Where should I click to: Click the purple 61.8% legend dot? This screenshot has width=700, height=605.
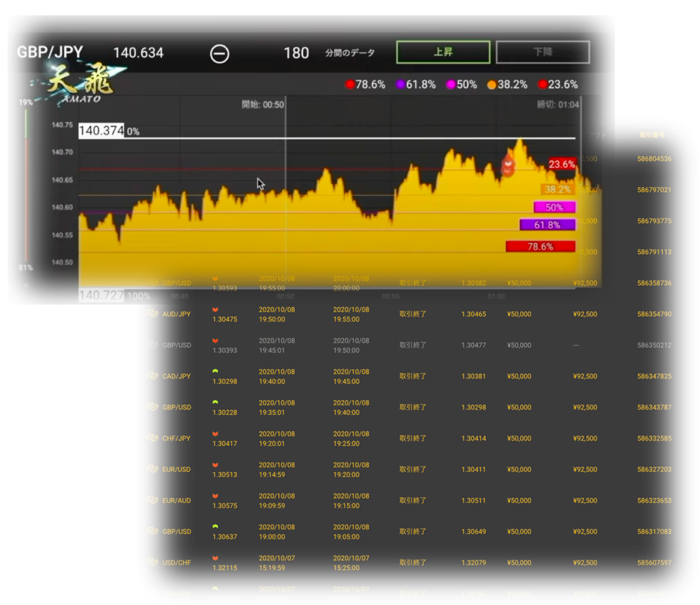pyautogui.click(x=400, y=85)
